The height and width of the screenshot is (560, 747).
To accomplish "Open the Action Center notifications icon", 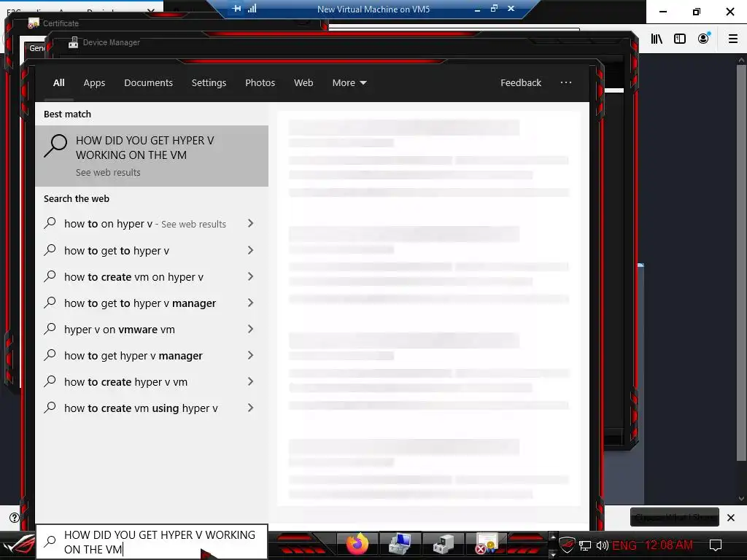I will coord(716,545).
